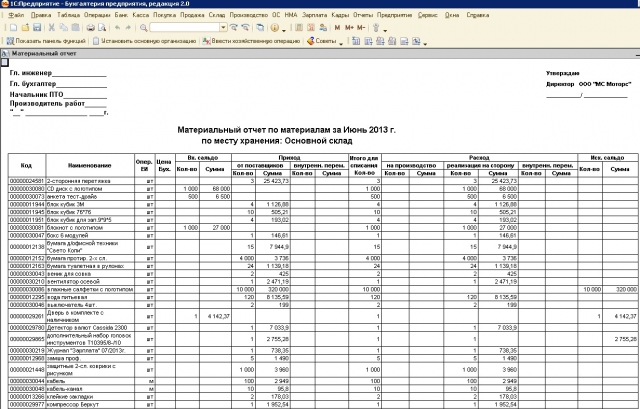
Task: Click the report title 'Материальный отчет по материалам'
Action: [287, 130]
